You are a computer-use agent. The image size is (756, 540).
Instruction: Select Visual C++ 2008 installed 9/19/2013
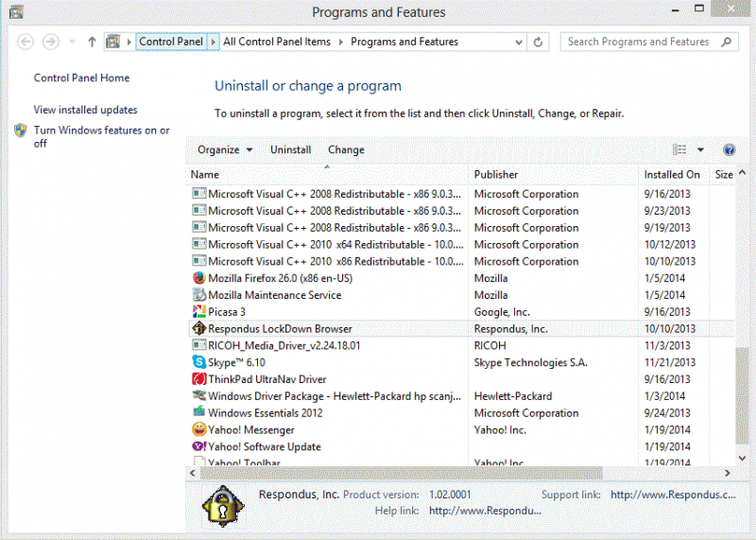(460, 228)
